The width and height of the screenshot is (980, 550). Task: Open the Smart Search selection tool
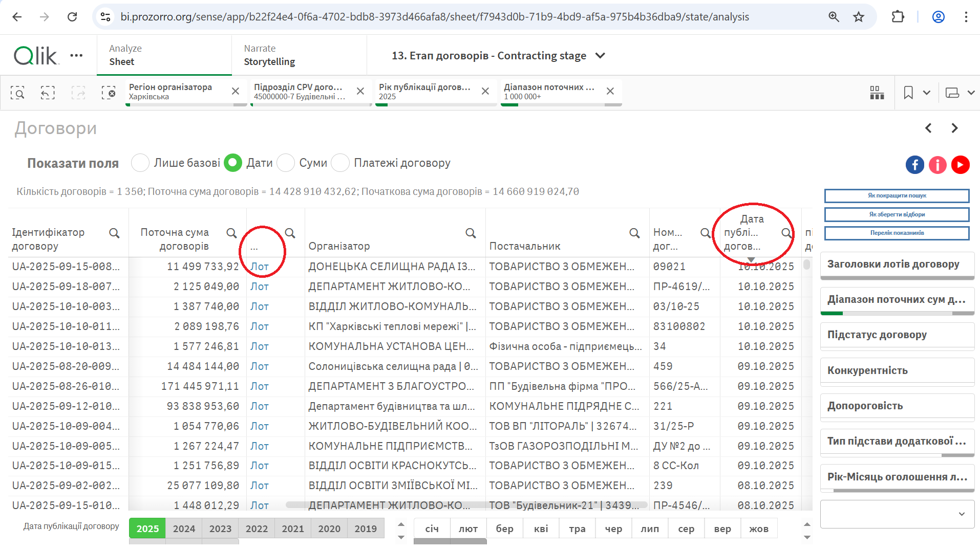[17, 93]
